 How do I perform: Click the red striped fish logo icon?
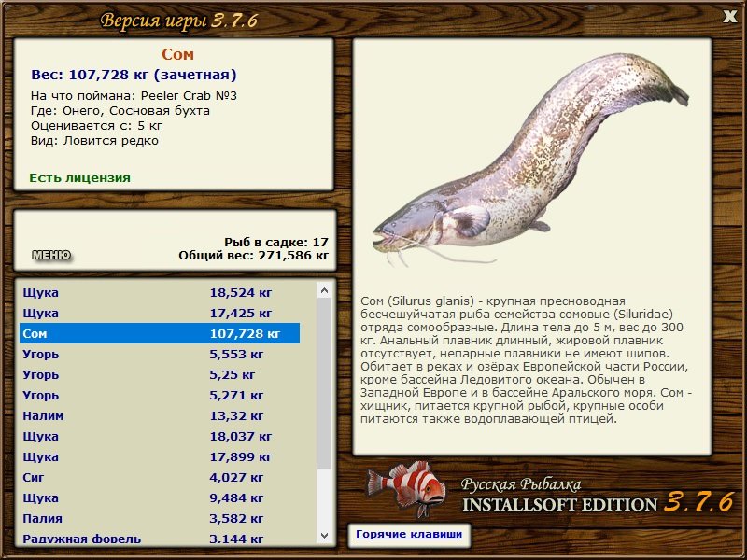click(x=406, y=488)
